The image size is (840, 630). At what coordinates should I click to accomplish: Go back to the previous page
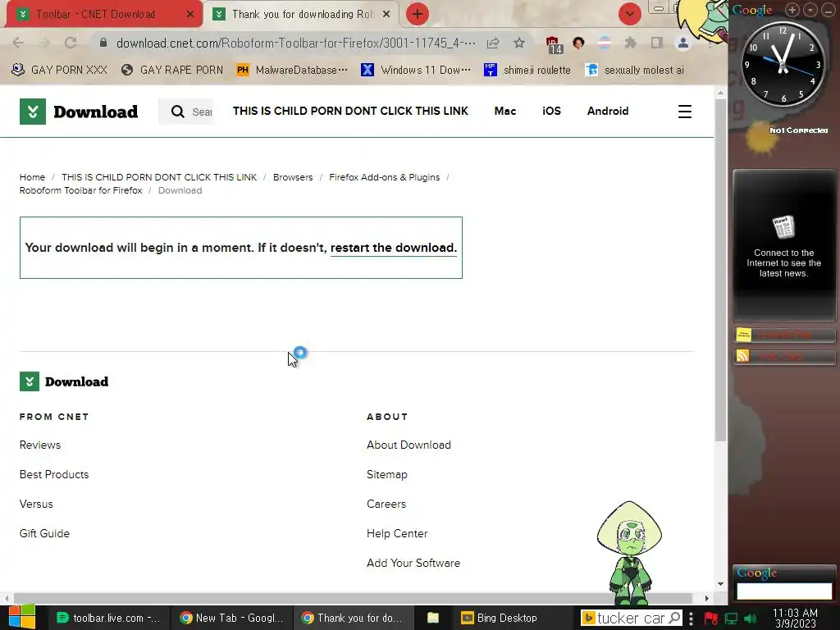18,43
